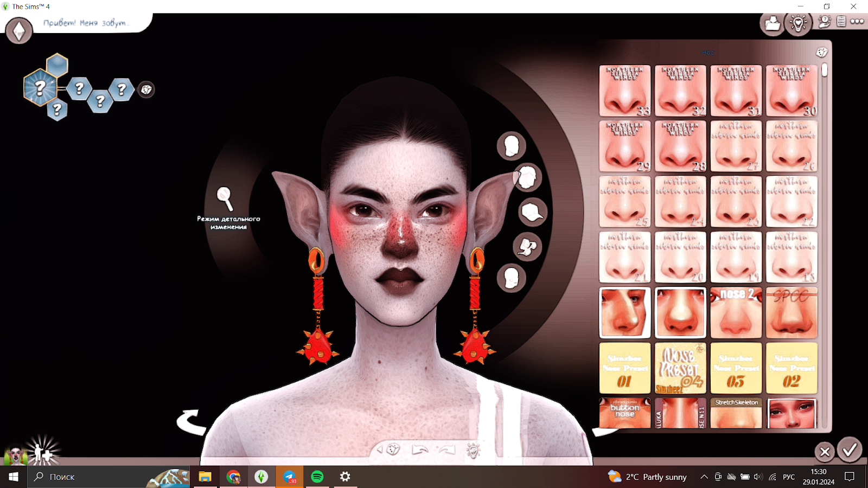Screen dimensions: 868x488
Task: Click the Sim name field 'Привет! Меня зовут'
Action: 87,23
